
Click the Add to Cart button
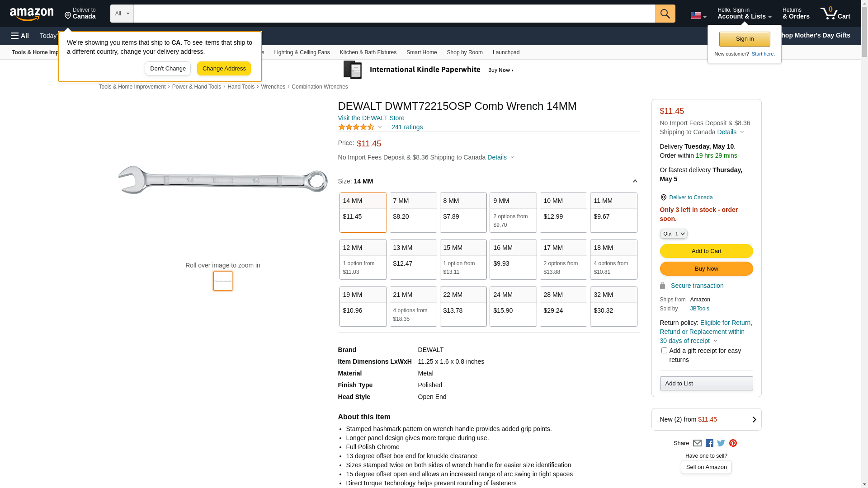[706, 251]
